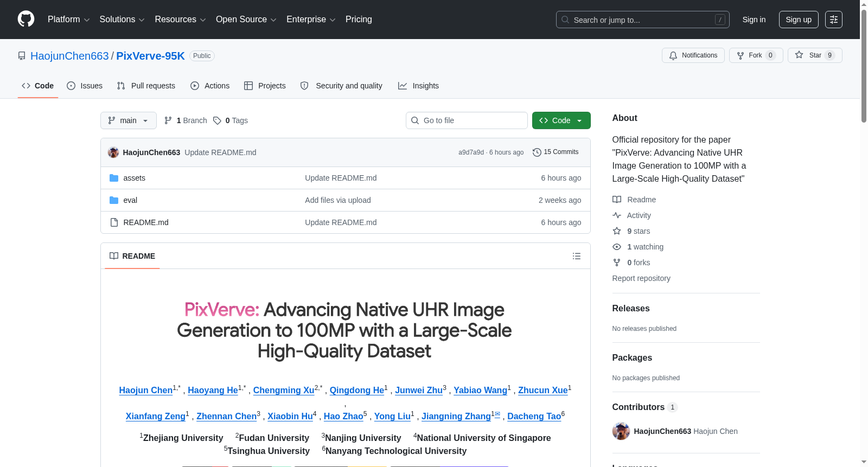Open the Security and quality tab
The height and width of the screenshot is (467, 868).
click(x=341, y=86)
